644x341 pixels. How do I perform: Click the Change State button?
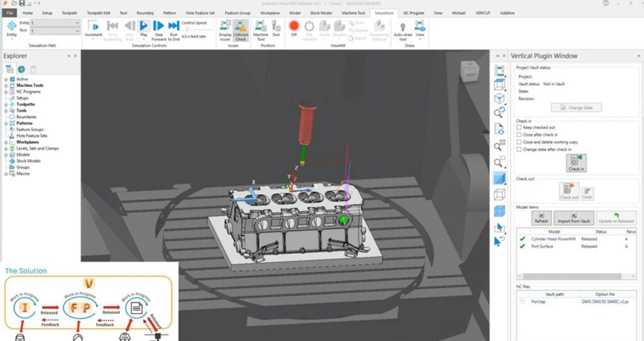[576, 108]
